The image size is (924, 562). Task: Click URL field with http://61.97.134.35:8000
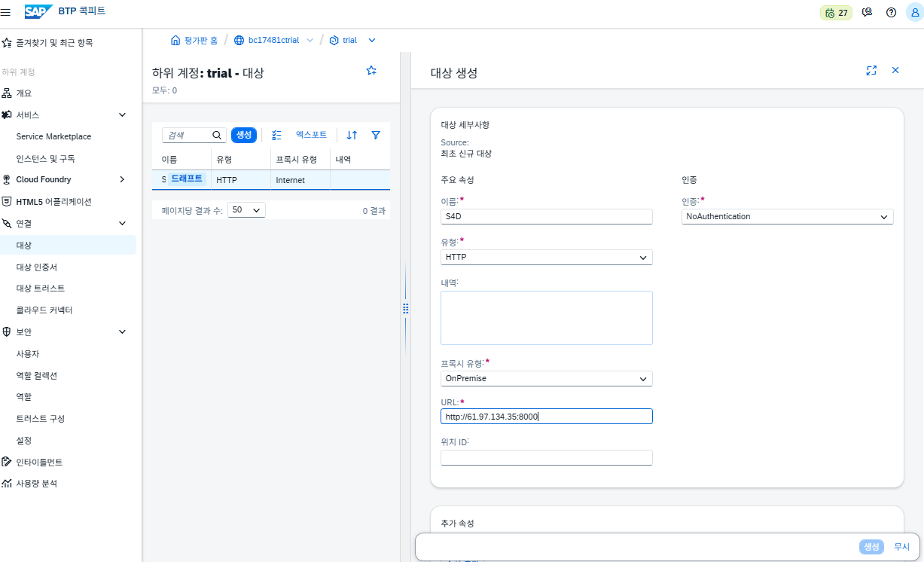tap(547, 417)
